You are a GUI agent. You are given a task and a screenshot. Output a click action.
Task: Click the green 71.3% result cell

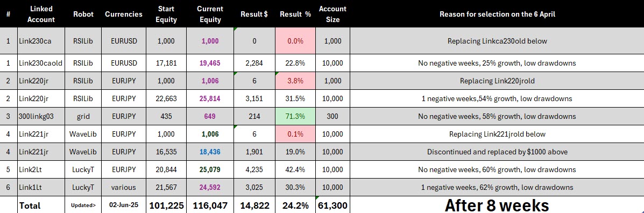tap(295, 116)
